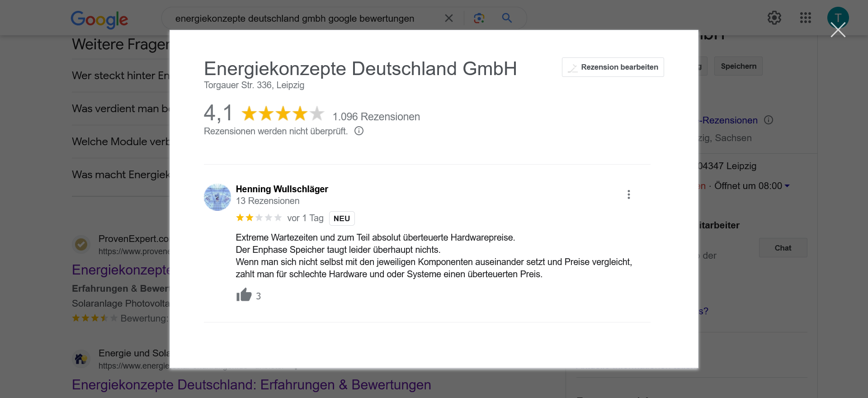Open Henning Wullschläger's profile name
The image size is (868, 398).
(282, 189)
